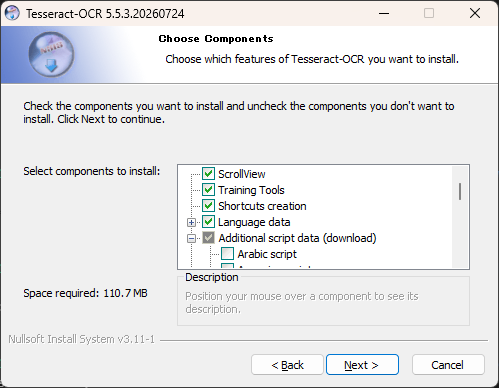
Task: Click the Next > button
Action: pyautogui.click(x=362, y=365)
